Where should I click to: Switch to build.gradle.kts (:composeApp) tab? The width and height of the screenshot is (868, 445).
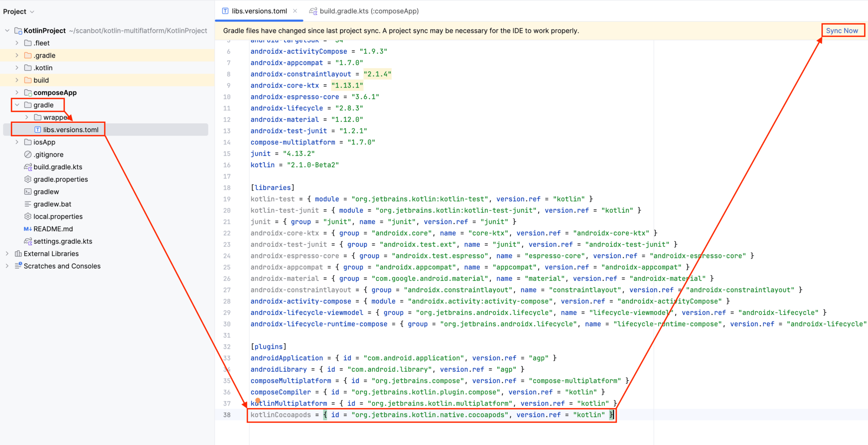pos(369,11)
